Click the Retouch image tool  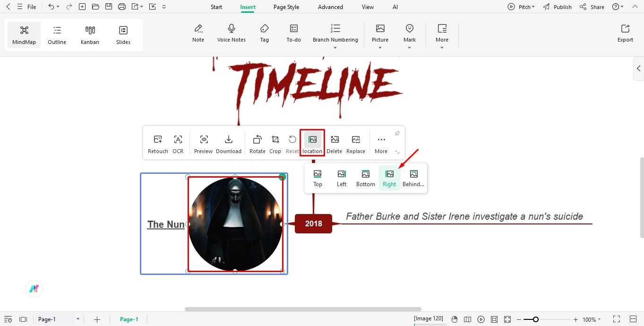point(158,144)
